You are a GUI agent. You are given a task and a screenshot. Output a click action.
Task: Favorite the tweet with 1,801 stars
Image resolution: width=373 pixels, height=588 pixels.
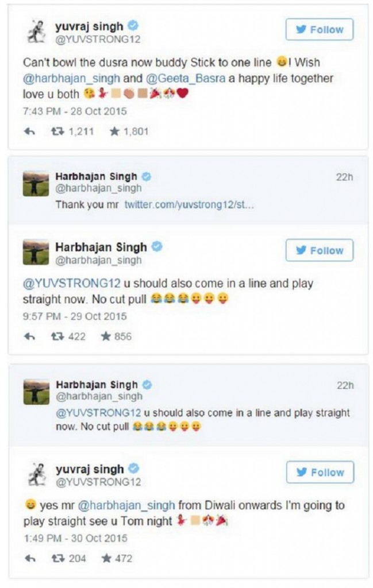pos(114,131)
